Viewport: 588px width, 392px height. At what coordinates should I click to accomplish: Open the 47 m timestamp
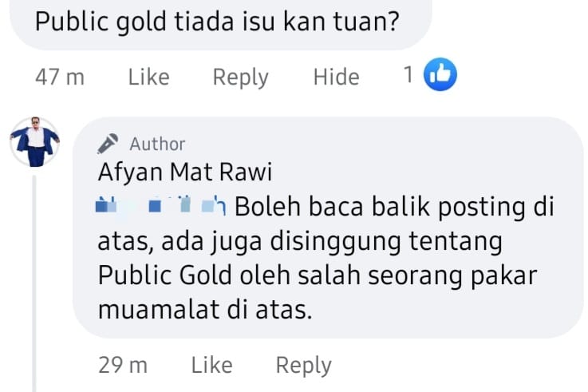[60, 77]
